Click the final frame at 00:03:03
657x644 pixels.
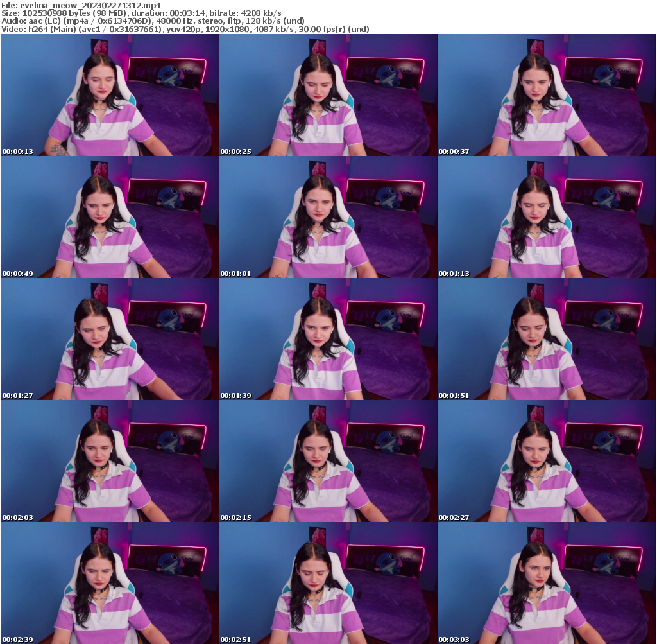click(546, 583)
